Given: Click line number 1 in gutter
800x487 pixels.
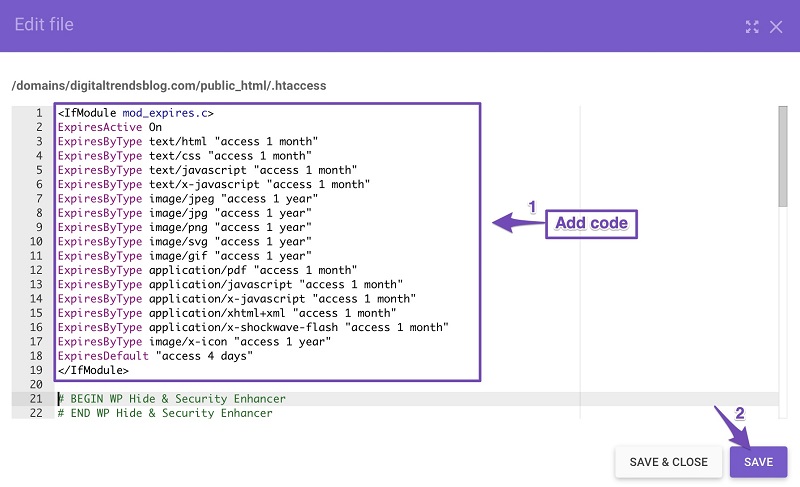Looking at the screenshot, I should click(39, 113).
